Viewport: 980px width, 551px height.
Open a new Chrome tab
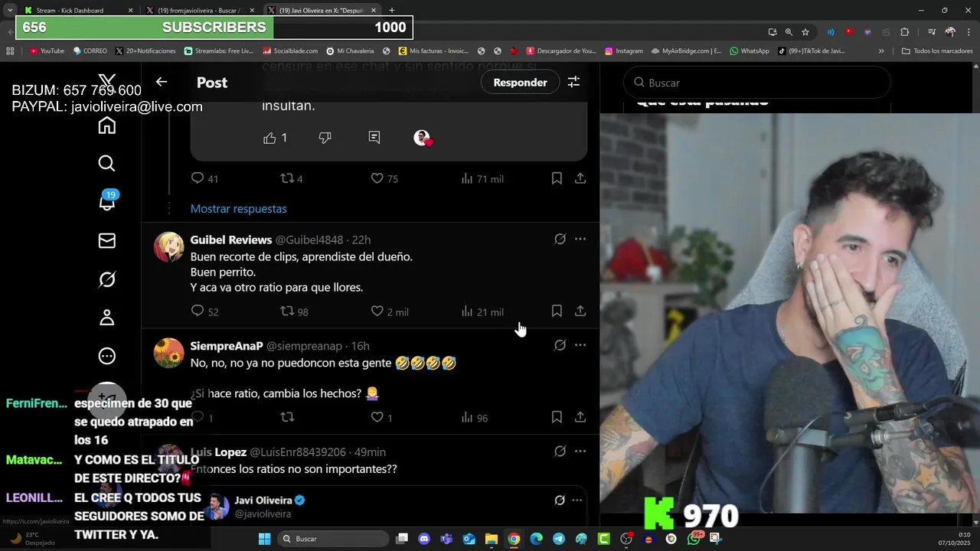[391, 11]
